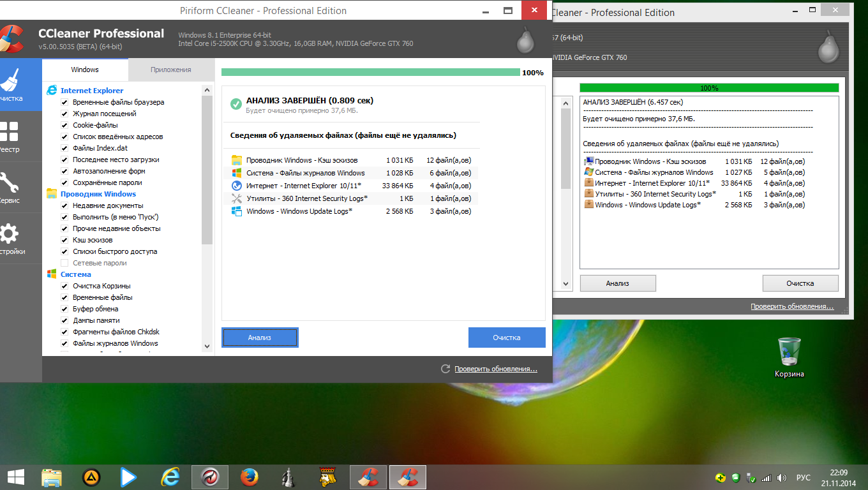The image size is (868, 490).
Task: Click the blue Очистка button
Action: coord(507,338)
